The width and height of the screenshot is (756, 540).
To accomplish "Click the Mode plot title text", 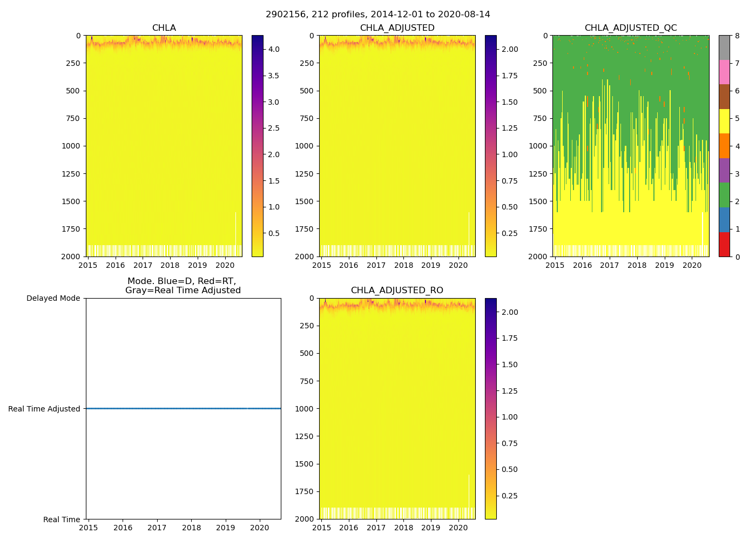I will point(183,286).
